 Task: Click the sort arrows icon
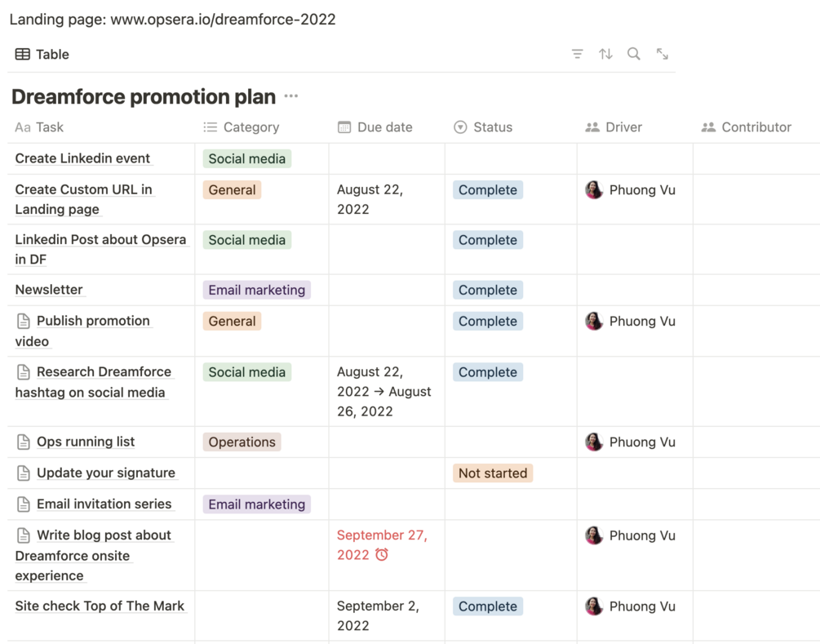click(x=605, y=54)
